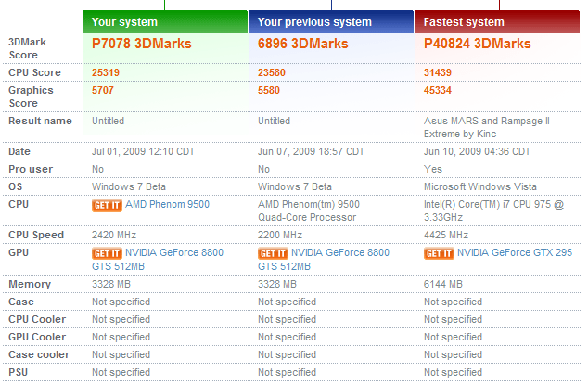This screenshot has height=385, width=588.
Task: Click graphics score value 45334
Action: [x=438, y=90]
